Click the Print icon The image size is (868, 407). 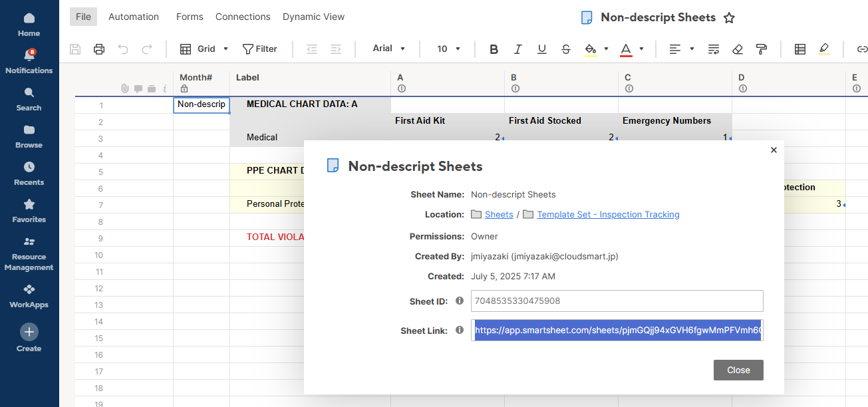99,49
